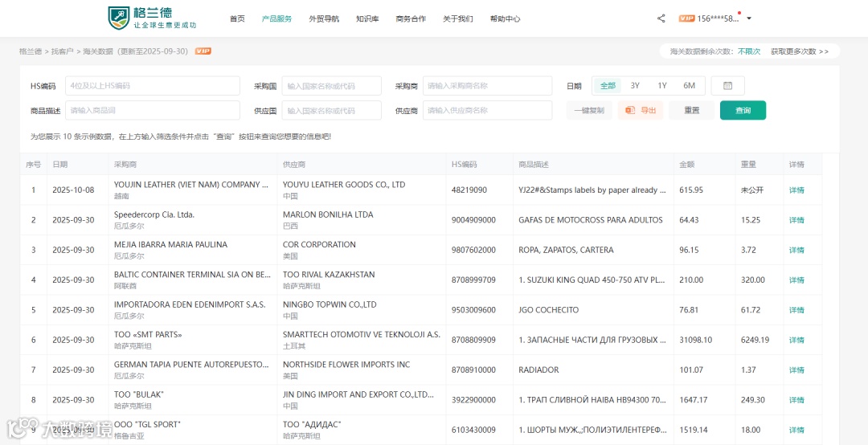Click 获取更多次数 link
The height and width of the screenshot is (445, 868).
[x=800, y=51]
